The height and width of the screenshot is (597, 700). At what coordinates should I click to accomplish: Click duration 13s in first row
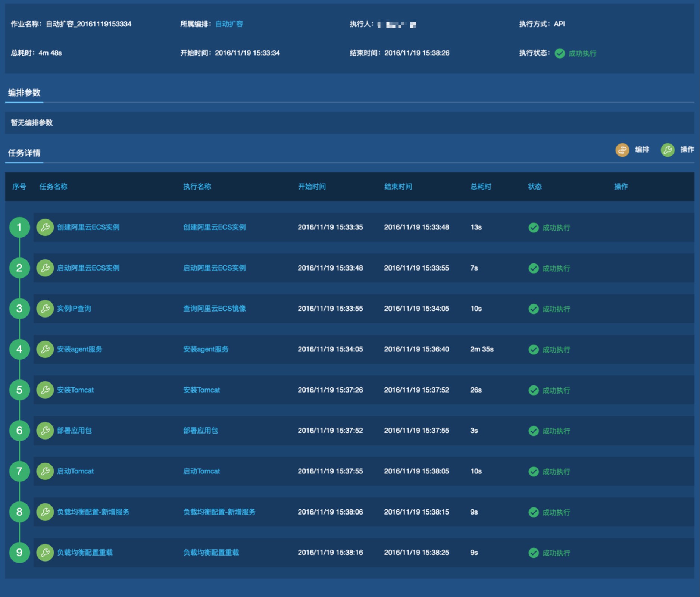(476, 227)
